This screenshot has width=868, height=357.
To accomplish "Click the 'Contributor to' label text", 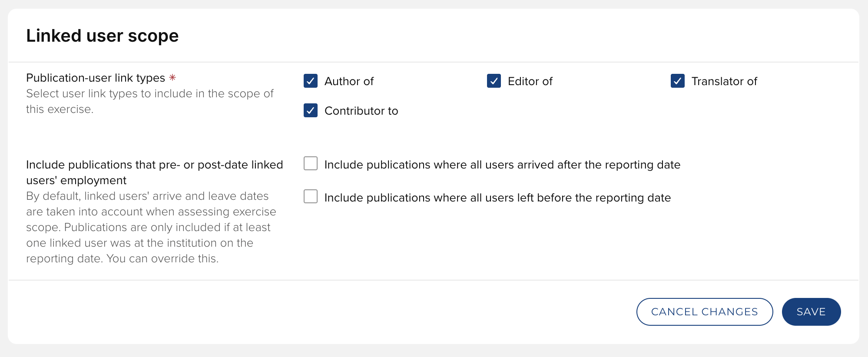I will 361,111.
